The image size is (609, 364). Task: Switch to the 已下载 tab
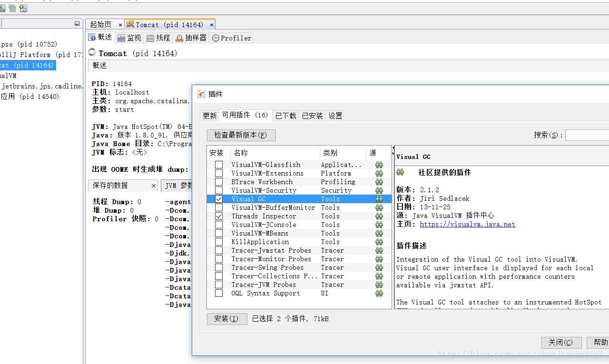coord(285,115)
